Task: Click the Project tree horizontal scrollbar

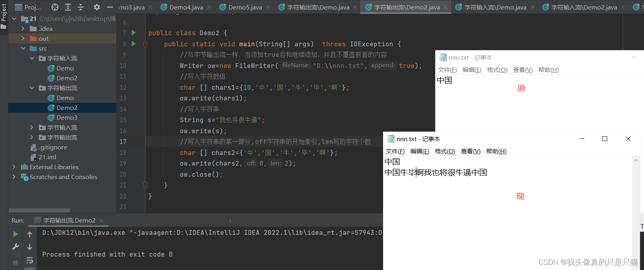Action: 39,210
